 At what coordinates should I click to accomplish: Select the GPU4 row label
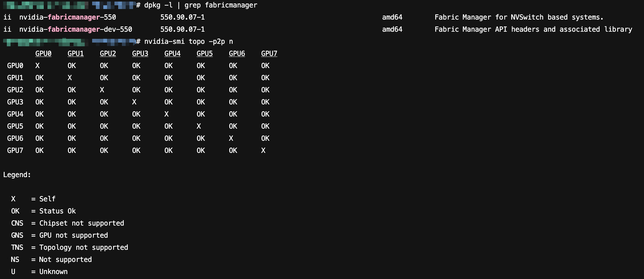[15, 114]
